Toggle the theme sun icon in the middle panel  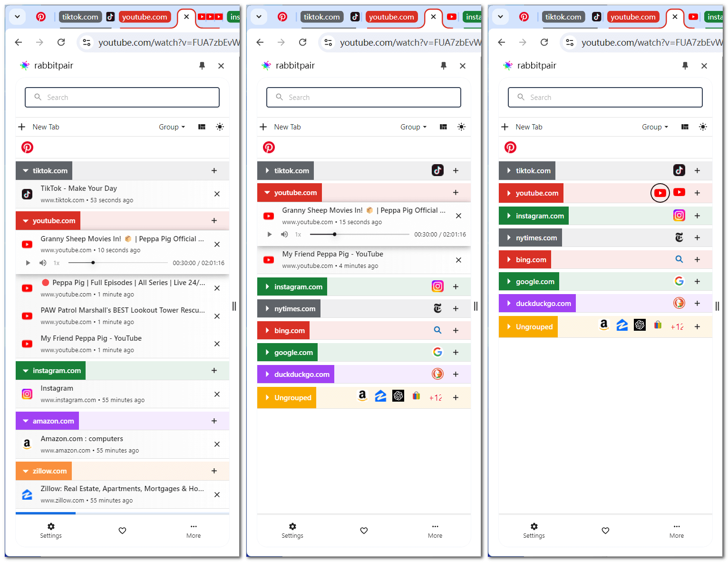461,127
